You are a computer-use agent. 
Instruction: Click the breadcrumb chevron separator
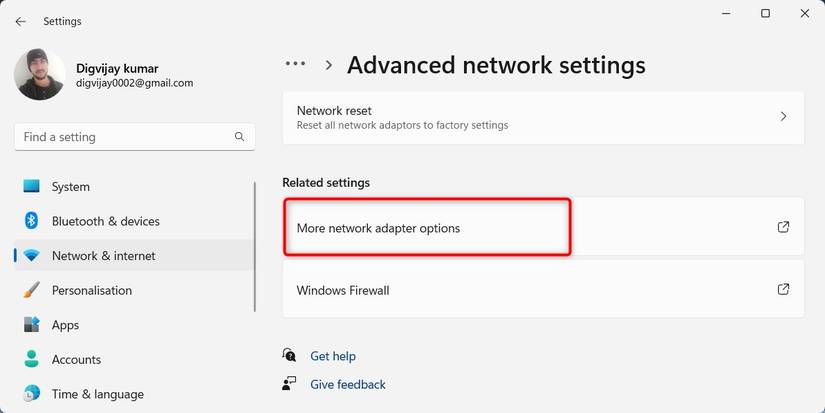click(x=329, y=65)
